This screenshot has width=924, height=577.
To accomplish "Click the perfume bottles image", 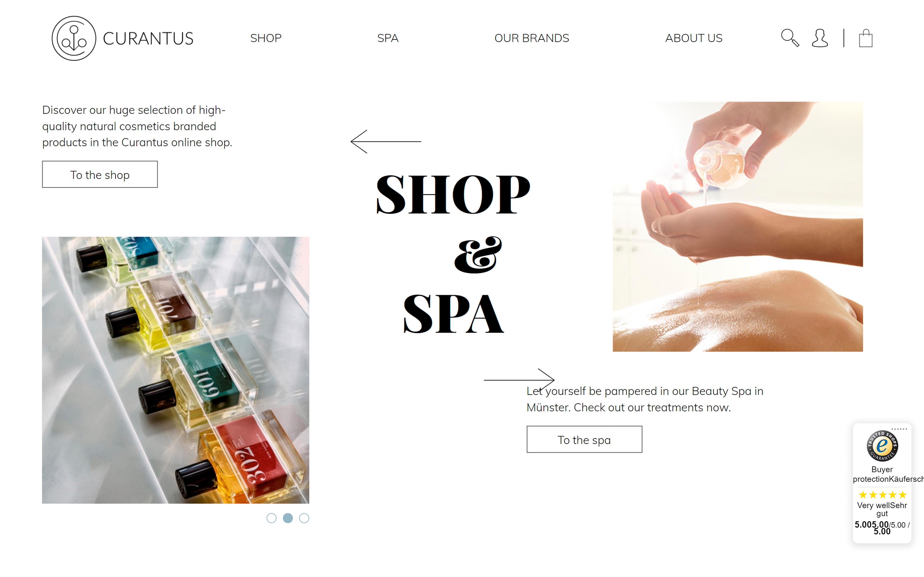I will pyautogui.click(x=176, y=370).
